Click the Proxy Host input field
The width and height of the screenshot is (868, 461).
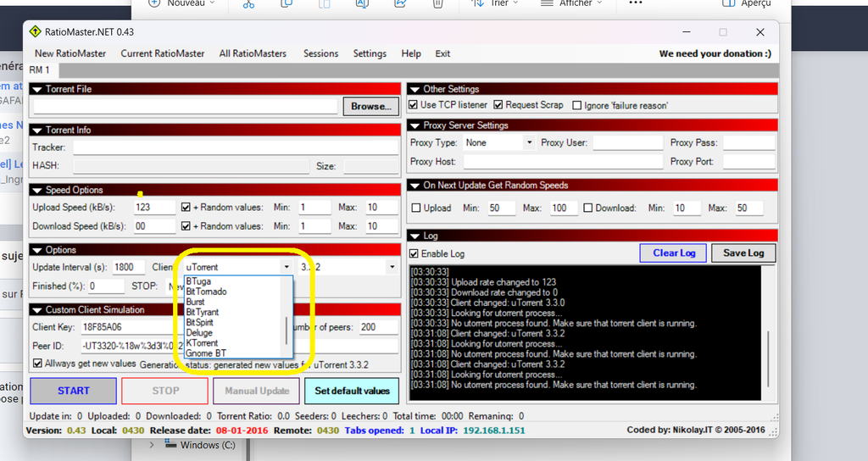click(563, 162)
